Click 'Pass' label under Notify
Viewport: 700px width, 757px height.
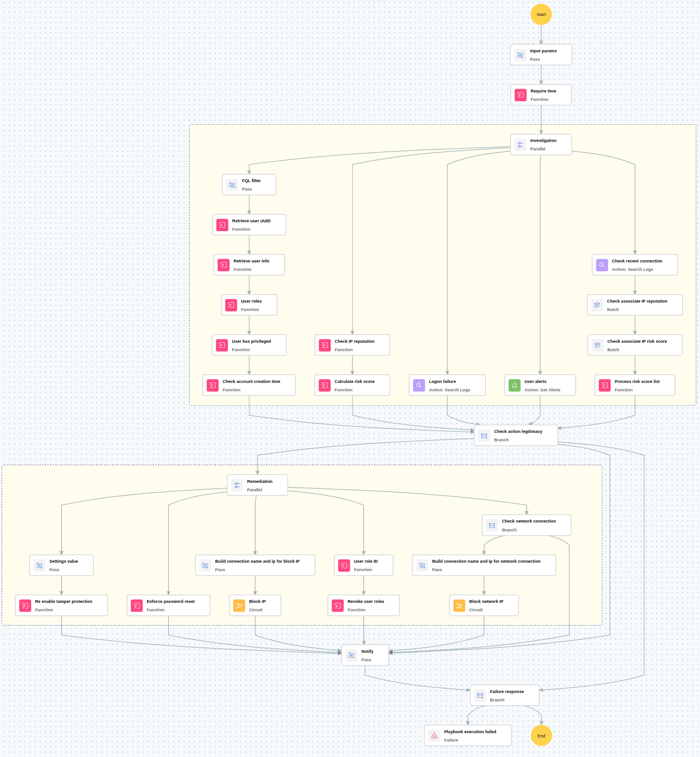pos(366,660)
